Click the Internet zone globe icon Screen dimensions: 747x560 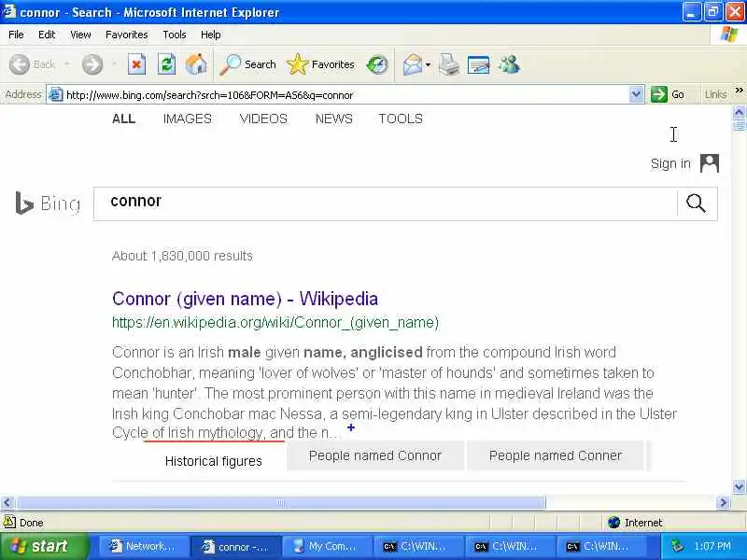coord(614,523)
